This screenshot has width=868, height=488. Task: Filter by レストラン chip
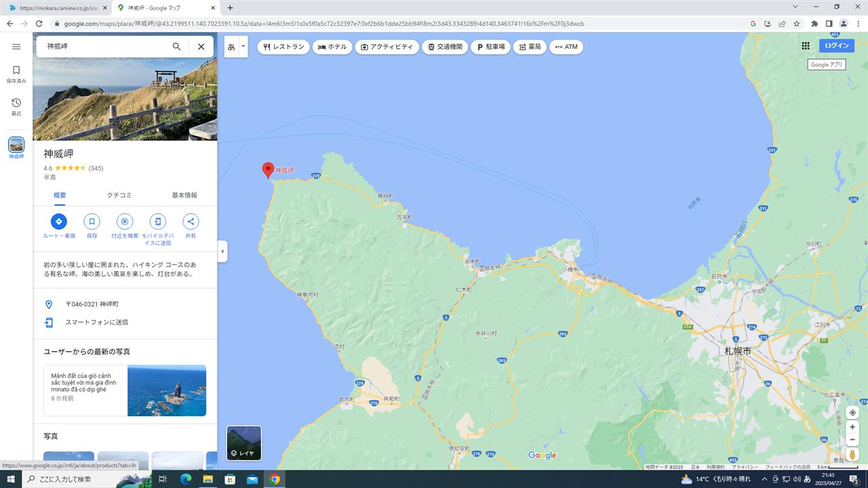[283, 47]
